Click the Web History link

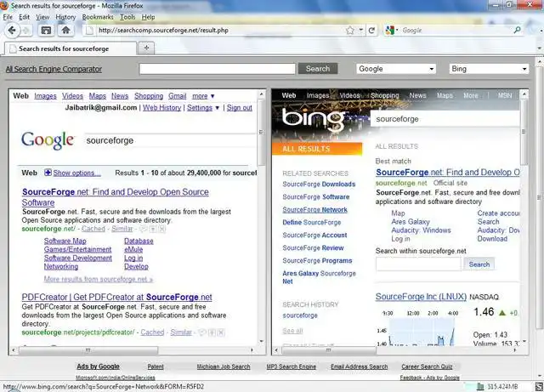(x=162, y=108)
